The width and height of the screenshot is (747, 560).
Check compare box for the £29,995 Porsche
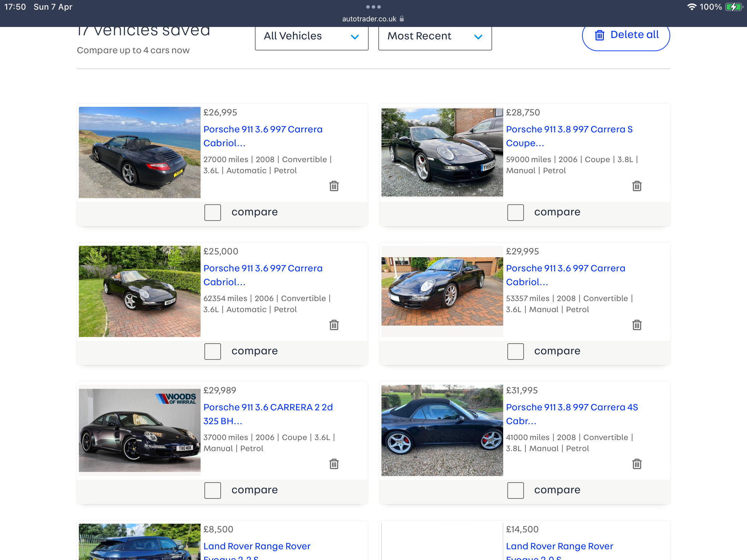(x=515, y=351)
